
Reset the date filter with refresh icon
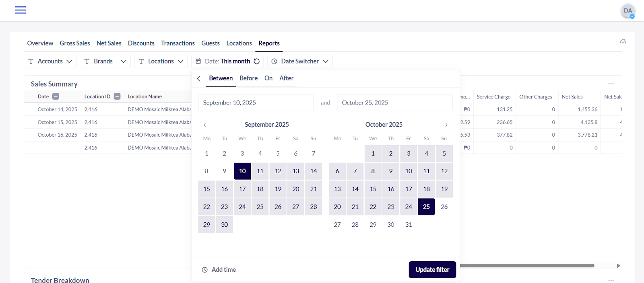pos(257,62)
